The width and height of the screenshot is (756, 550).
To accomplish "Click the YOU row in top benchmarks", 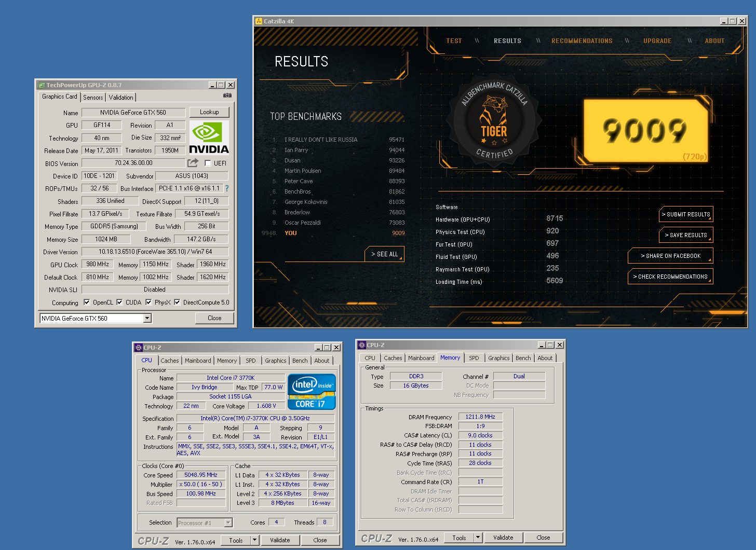I will pyautogui.click(x=333, y=233).
